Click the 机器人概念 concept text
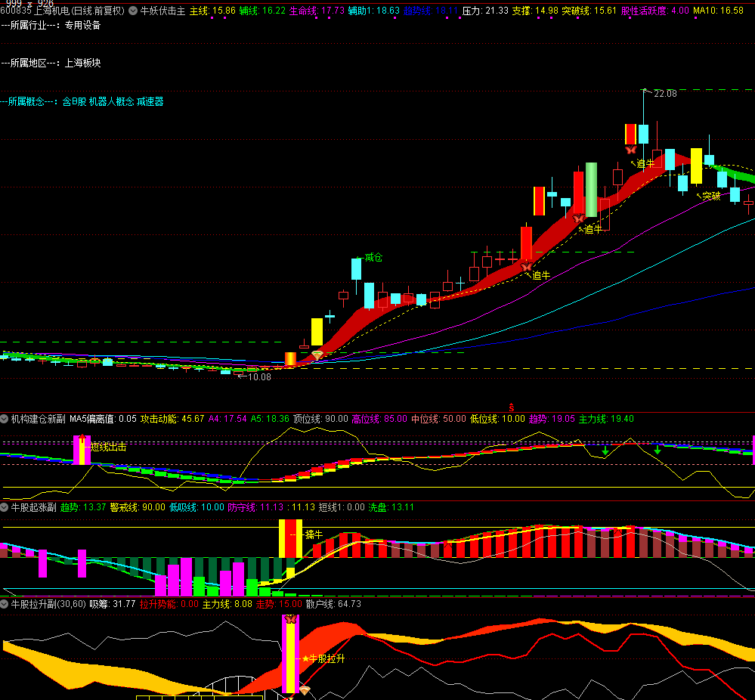Image resolution: width=755 pixels, height=700 pixels. click(x=110, y=101)
